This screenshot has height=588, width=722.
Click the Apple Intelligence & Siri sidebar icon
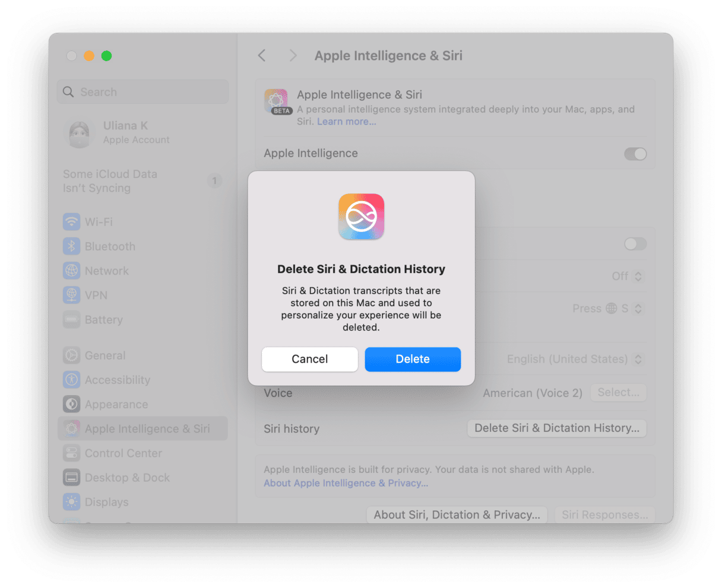coord(71,428)
